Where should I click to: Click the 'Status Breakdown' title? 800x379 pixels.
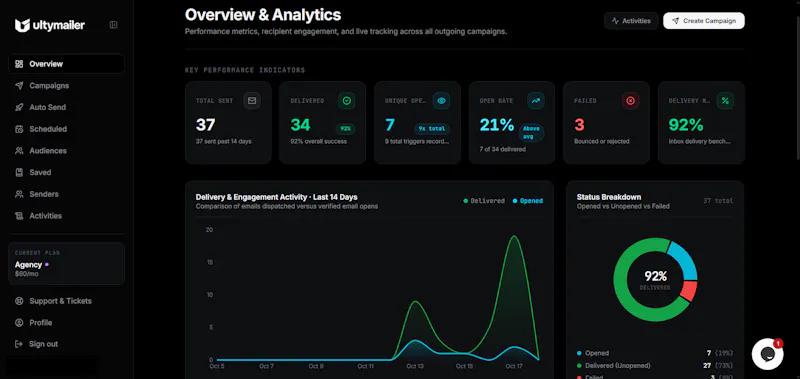coord(609,197)
